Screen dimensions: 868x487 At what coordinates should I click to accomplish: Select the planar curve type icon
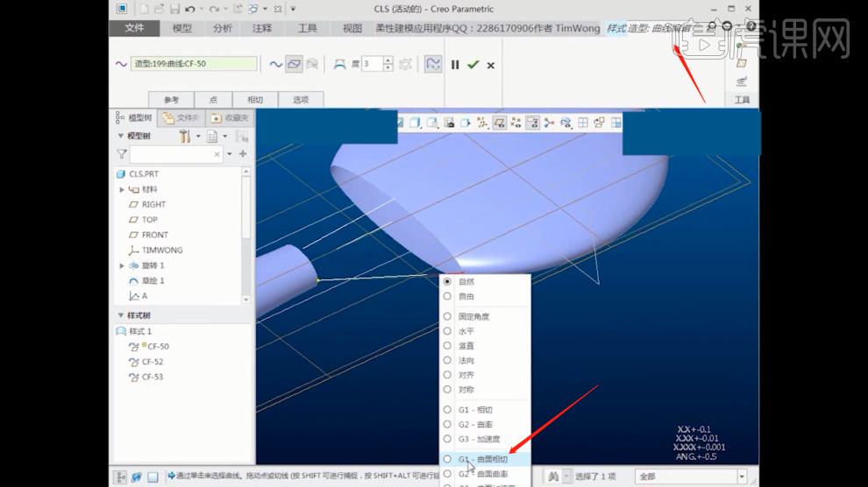tap(294, 64)
